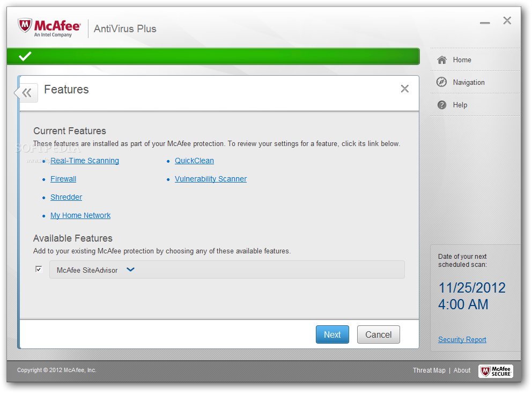Viewport: 532px width, 393px height.
Task: Close the McAfee AntiVirus Plus window
Action: (x=507, y=21)
